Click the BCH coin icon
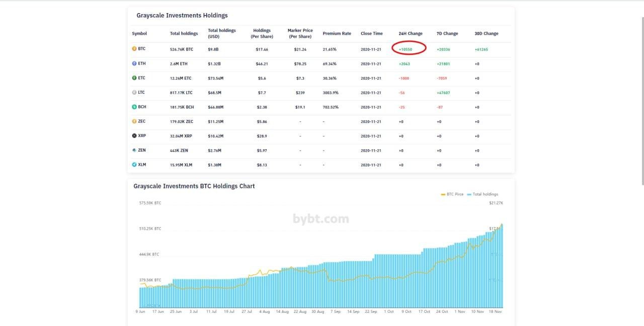Viewport: 644px width, 326px height. point(134,107)
